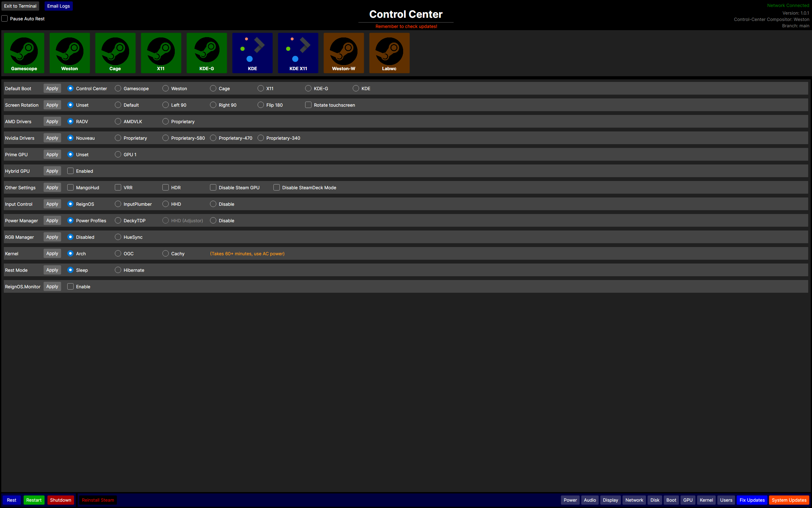The height and width of the screenshot is (508, 812).
Task: Open the GPU tab
Action: click(688, 500)
